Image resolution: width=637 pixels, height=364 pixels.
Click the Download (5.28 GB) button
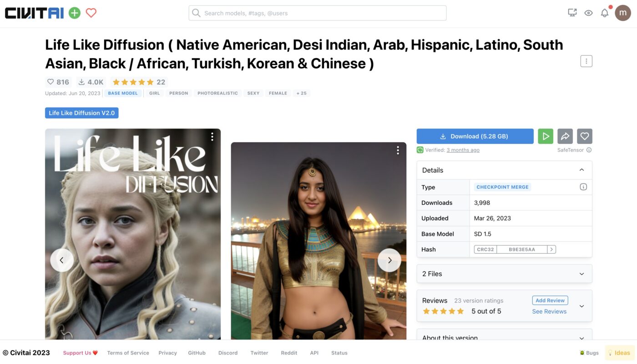(x=475, y=136)
